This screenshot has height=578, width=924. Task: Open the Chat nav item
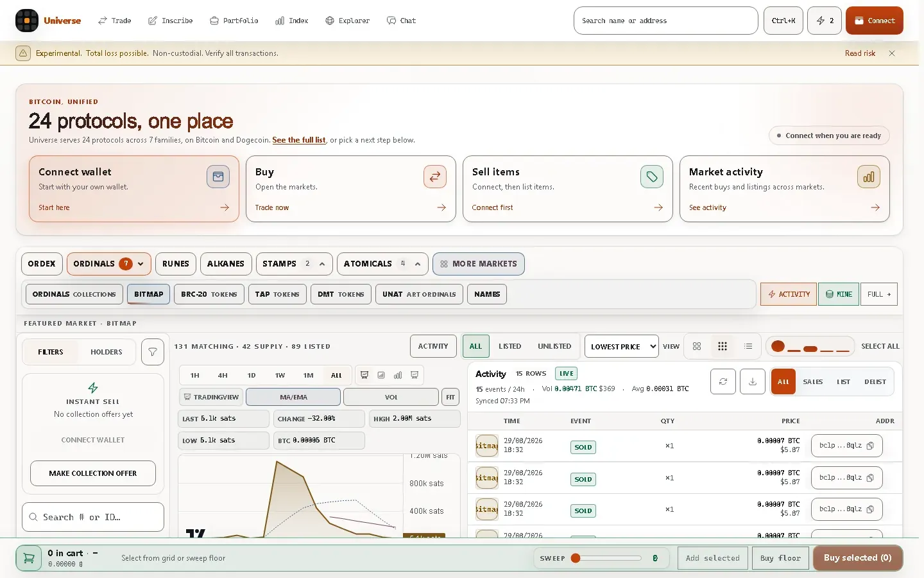click(402, 21)
